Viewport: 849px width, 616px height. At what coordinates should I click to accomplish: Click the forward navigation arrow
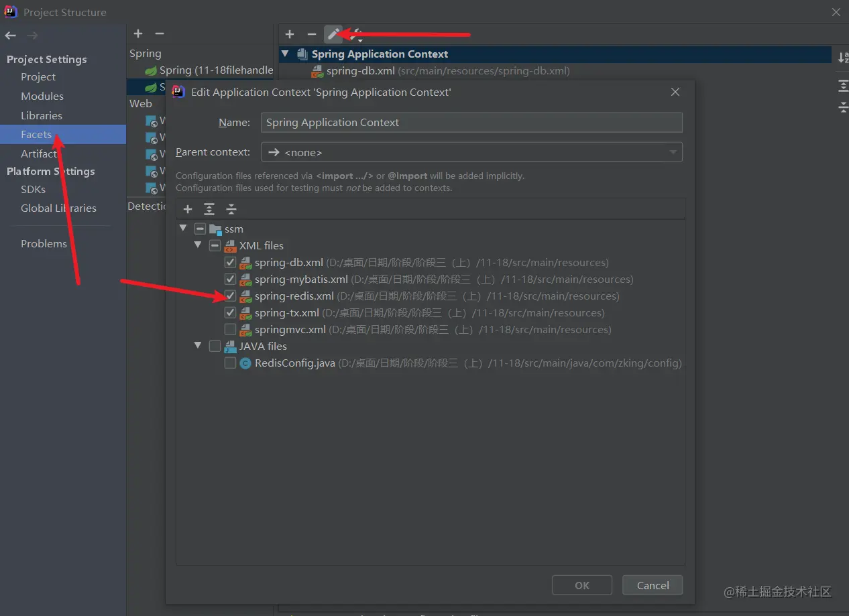click(32, 36)
